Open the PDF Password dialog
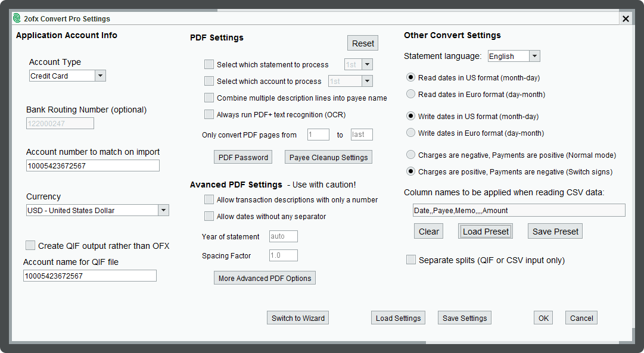 [x=243, y=157]
